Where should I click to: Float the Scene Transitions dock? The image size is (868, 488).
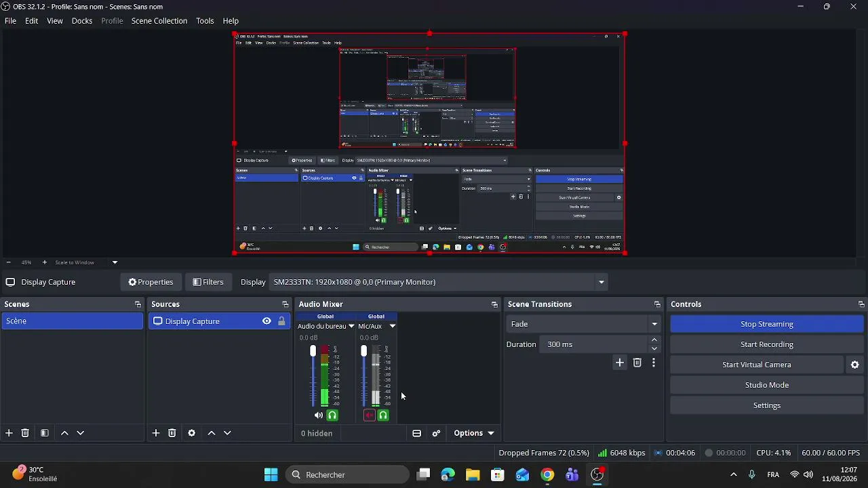click(x=657, y=304)
